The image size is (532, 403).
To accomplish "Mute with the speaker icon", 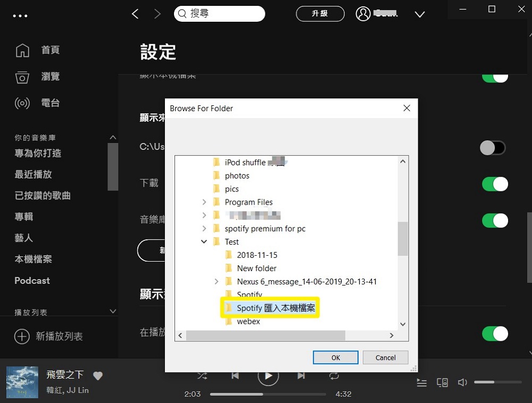I will 462,382.
